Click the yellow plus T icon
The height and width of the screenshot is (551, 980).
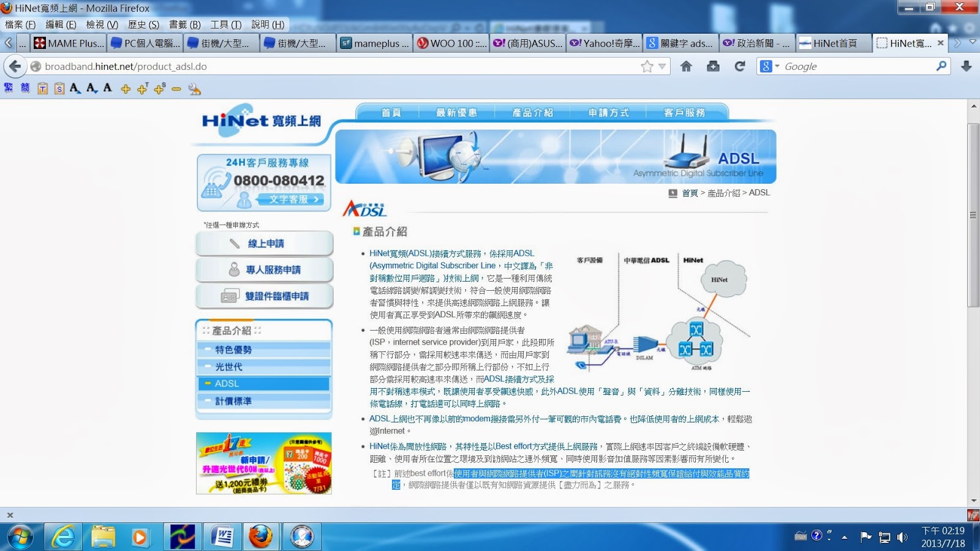tap(143, 89)
